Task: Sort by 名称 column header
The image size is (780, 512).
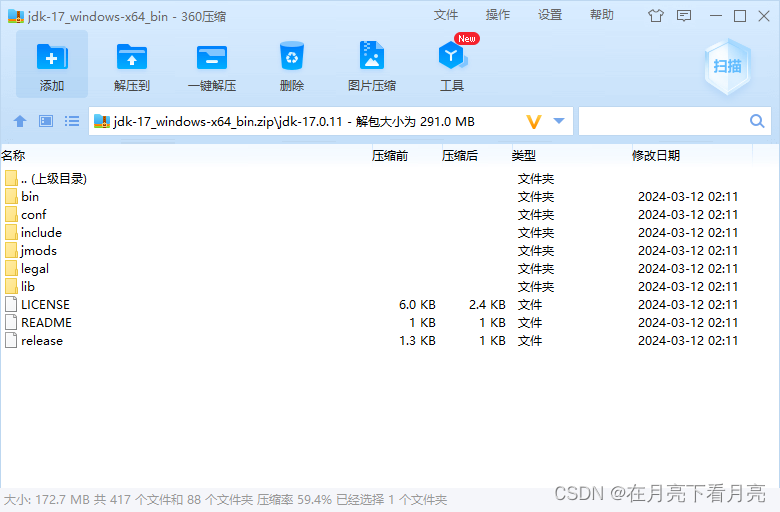Action: pos(13,156)
